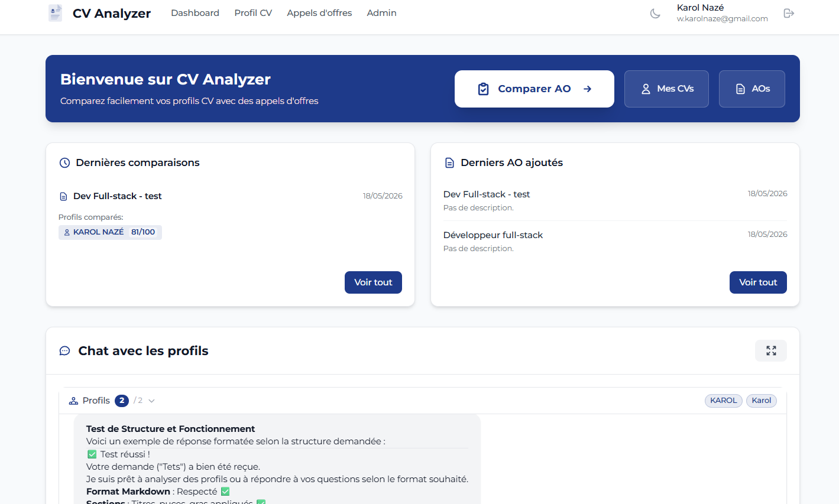Navigate to Admin section
The width and height of the screenshot is (839, 504).
coord(381,13)
